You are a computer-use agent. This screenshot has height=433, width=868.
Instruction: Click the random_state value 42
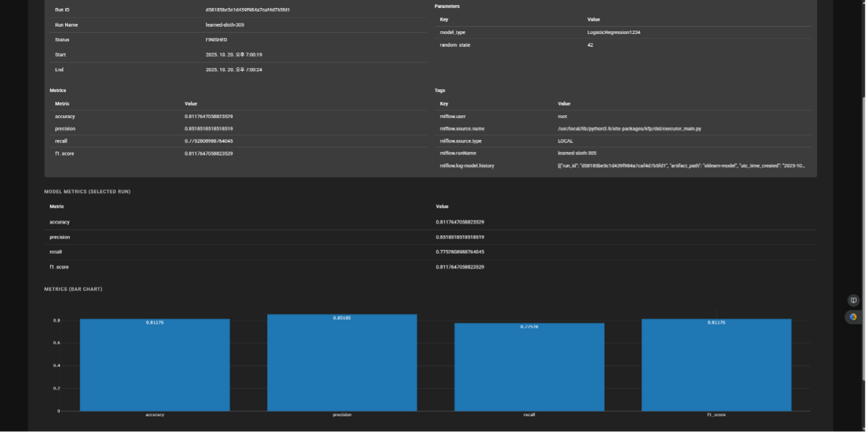(590, 45)
